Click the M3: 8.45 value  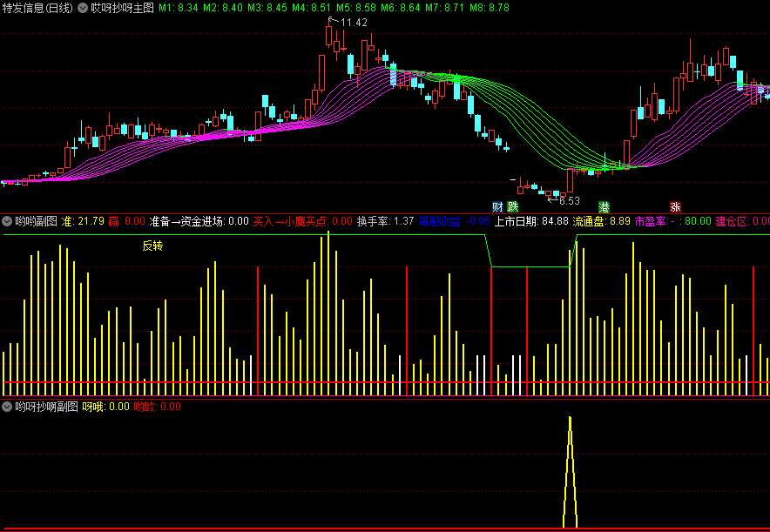point(267,8)
